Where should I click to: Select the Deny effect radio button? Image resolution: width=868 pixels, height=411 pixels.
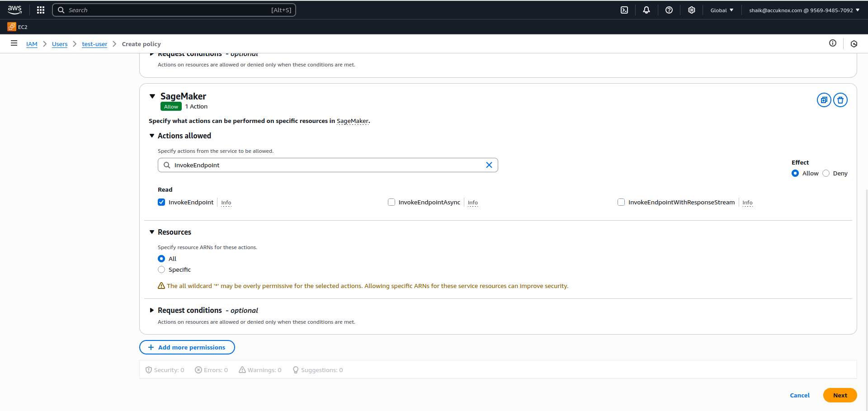(x=826, y=173)
